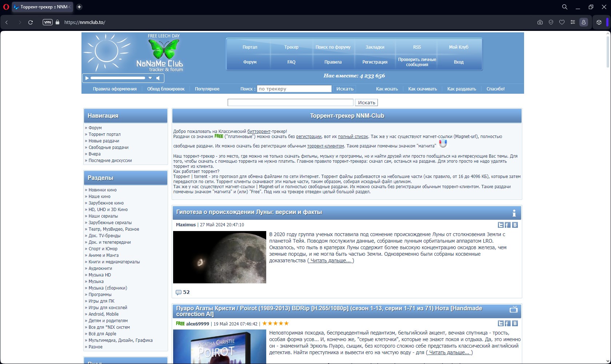Open the 52 comments icon on Moon article

pyautogui.click(x=179, y=292)
